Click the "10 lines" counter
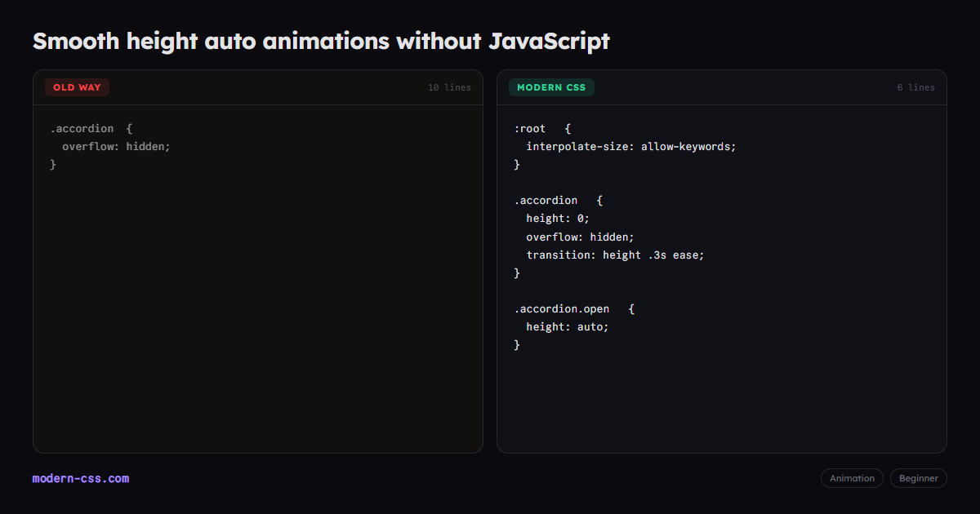This screenshot has height=514, width=980. 449,87
